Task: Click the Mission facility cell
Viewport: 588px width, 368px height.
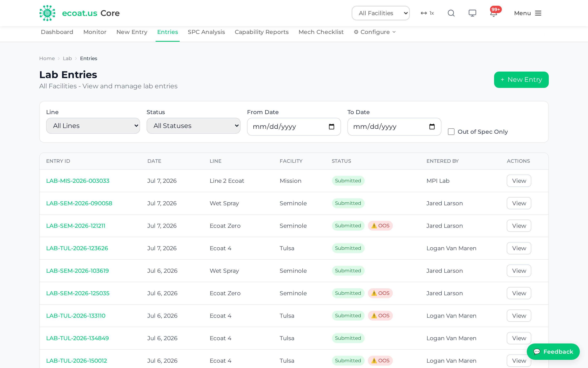Action: point(290,181)
